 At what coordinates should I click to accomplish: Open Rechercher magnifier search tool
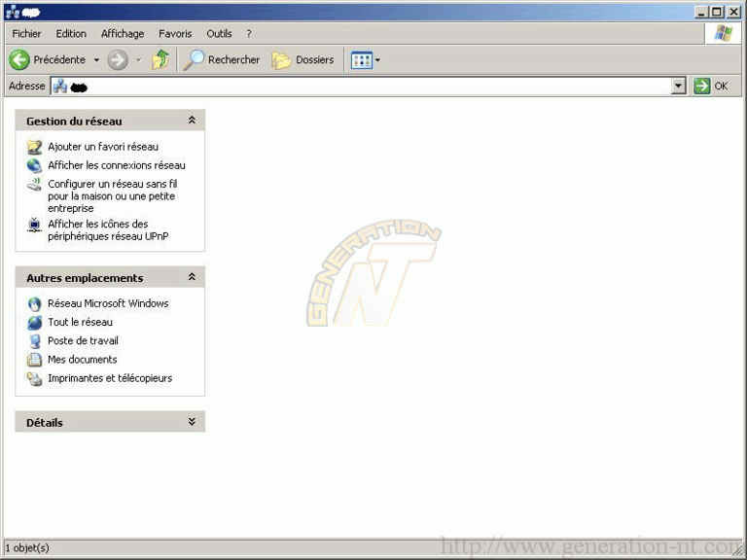pyautogui.click(x=194, y=60)
